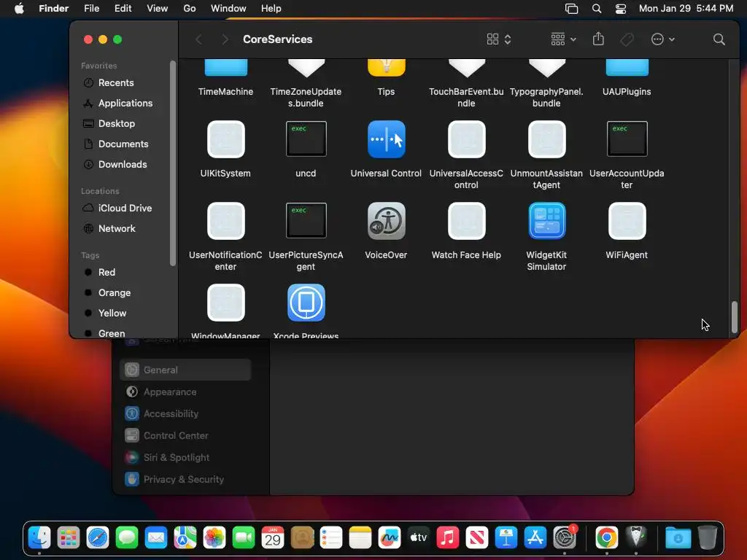Open Spotlight search in menu bar
This screenshot has height=560, width=747.
(597, 9)
